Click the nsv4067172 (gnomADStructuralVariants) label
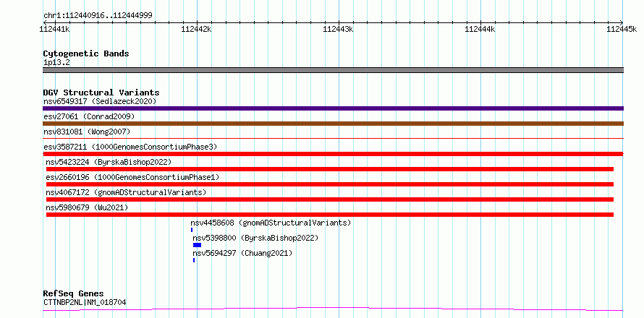The height and width of the screenshot is (318, 644). click(126, 192)
